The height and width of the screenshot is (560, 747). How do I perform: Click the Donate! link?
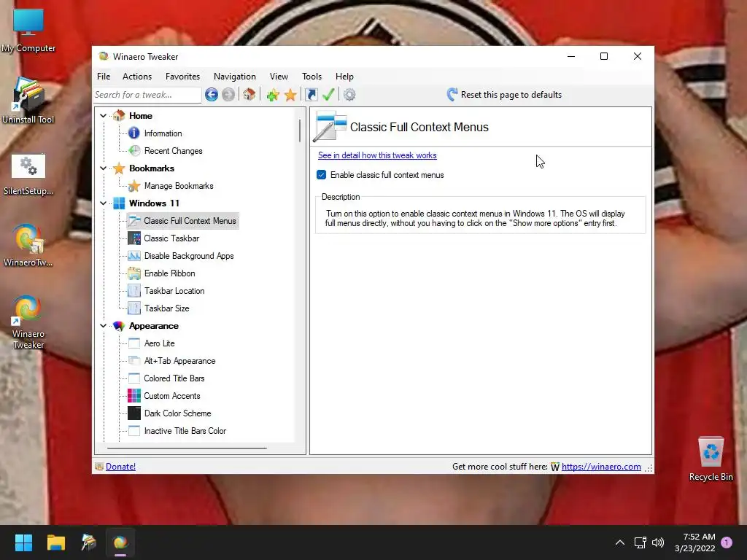tap(120, 467)
